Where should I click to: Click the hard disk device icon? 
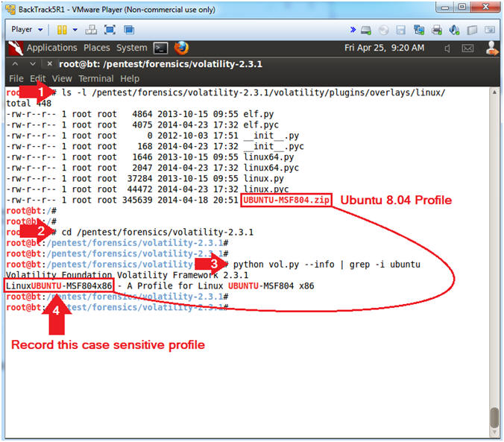coord(366,31)
